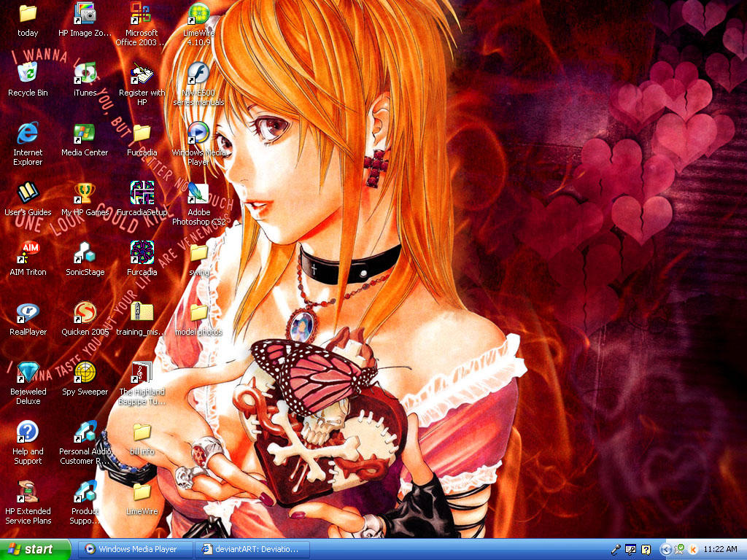Screen dimensions: 747x560
Task: Launch Internet Explorer from the desktop
Action: [x=28, y=133]
